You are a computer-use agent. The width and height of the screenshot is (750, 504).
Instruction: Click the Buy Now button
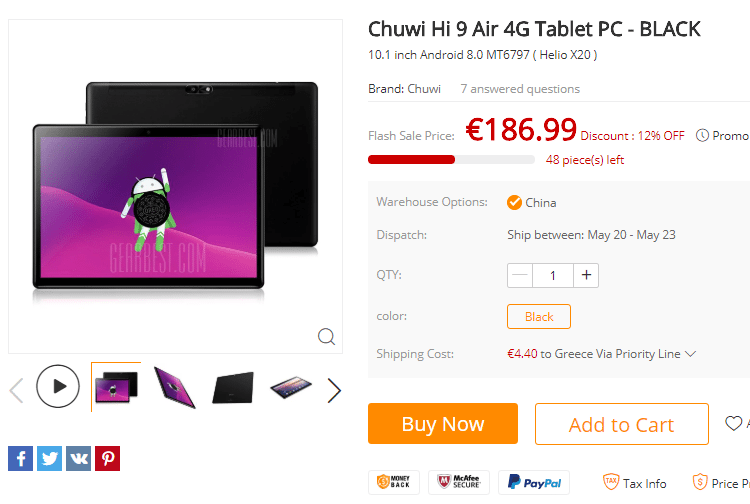[x=443, y=424]
